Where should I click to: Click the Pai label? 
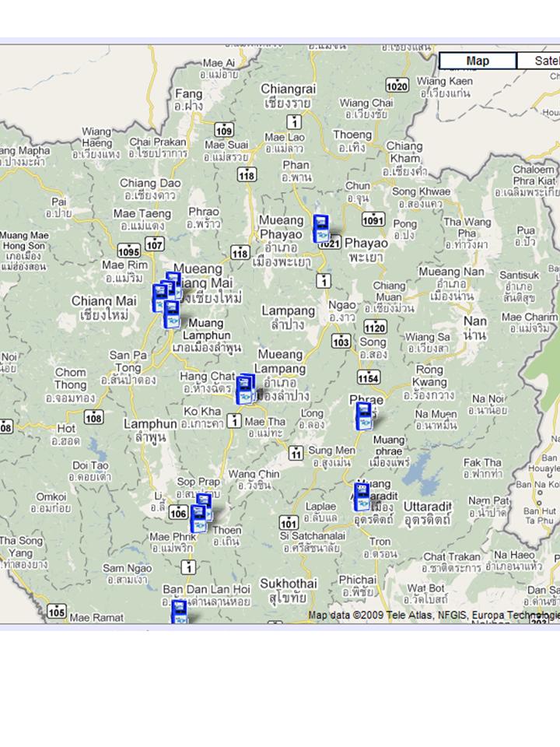[x=58, y=207]
